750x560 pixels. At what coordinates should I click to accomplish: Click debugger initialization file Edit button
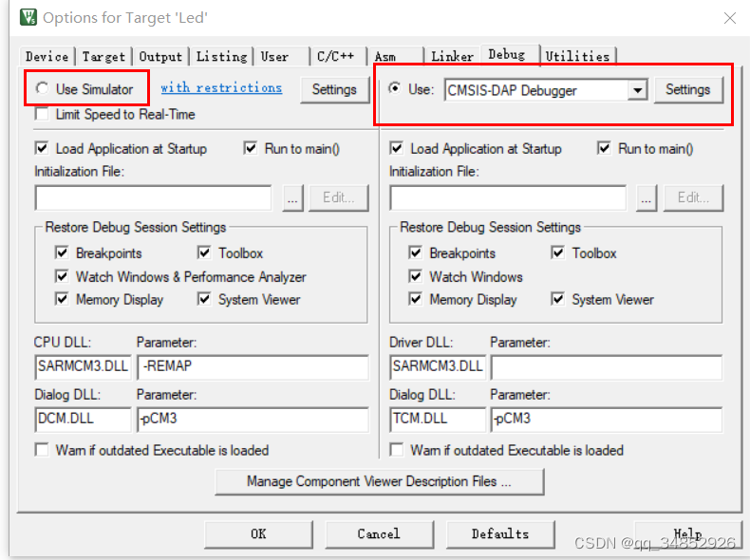tap(694, 198)
